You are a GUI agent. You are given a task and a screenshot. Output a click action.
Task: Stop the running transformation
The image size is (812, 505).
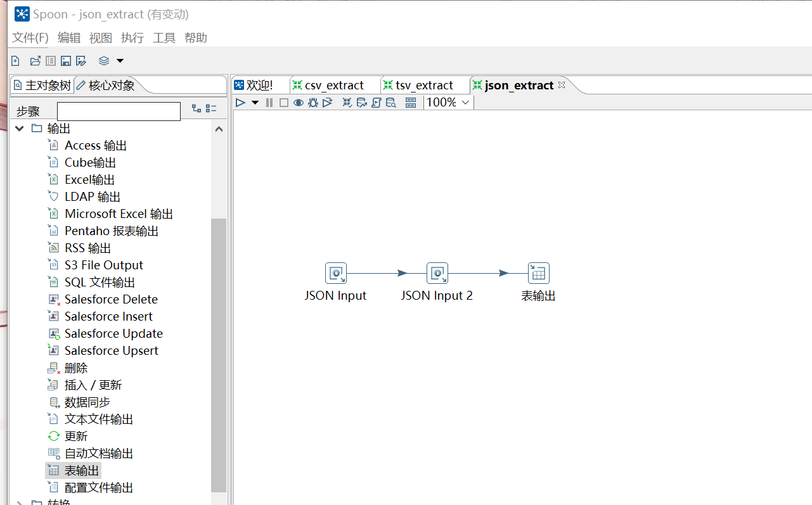click(284, 102)
